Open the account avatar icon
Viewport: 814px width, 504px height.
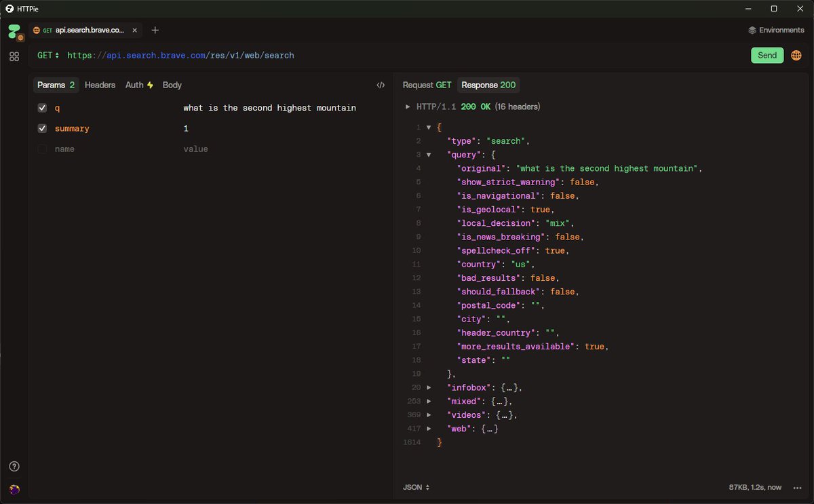coord(14,489)
